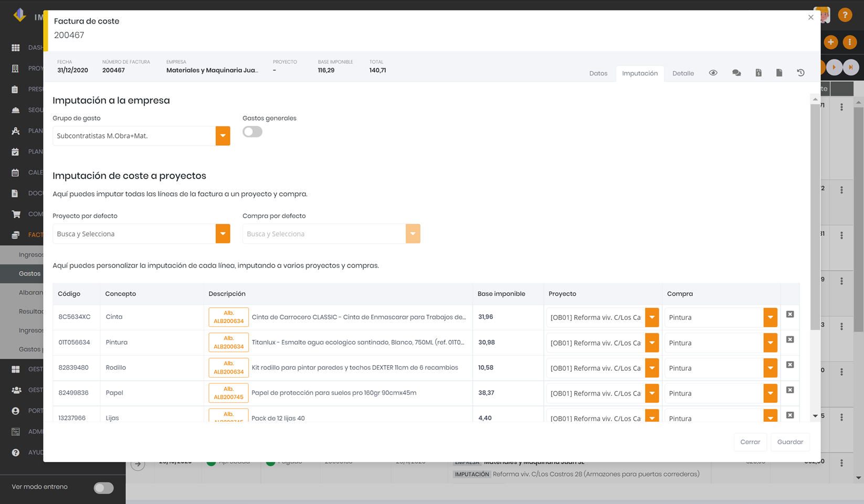The height and width of the screenshot is (504, 864).
Task: Expand the Grupo de gasto dropdown
Action: (223, 136)
